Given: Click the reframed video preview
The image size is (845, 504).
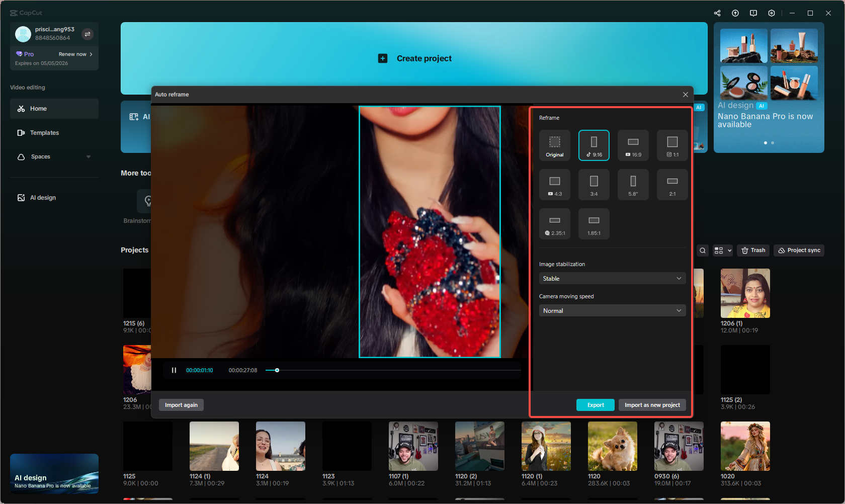Looking at the screenshot, I should click(x=430, y=232).
